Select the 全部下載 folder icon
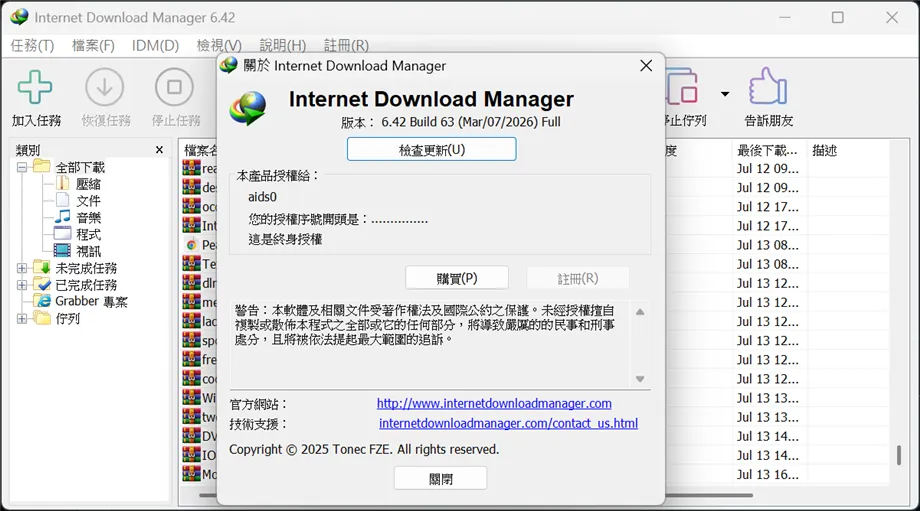920x511 pixels. (42, 167)
